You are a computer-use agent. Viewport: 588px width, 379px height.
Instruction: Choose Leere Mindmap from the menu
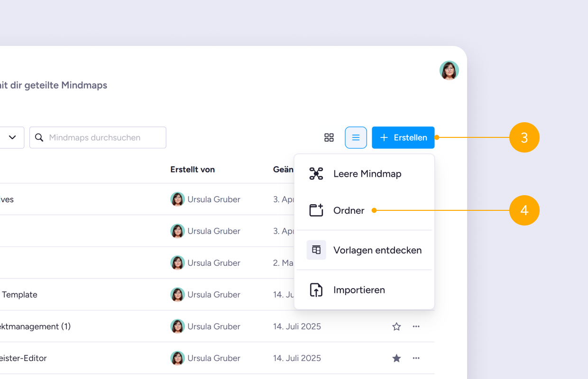click(364, 174)
